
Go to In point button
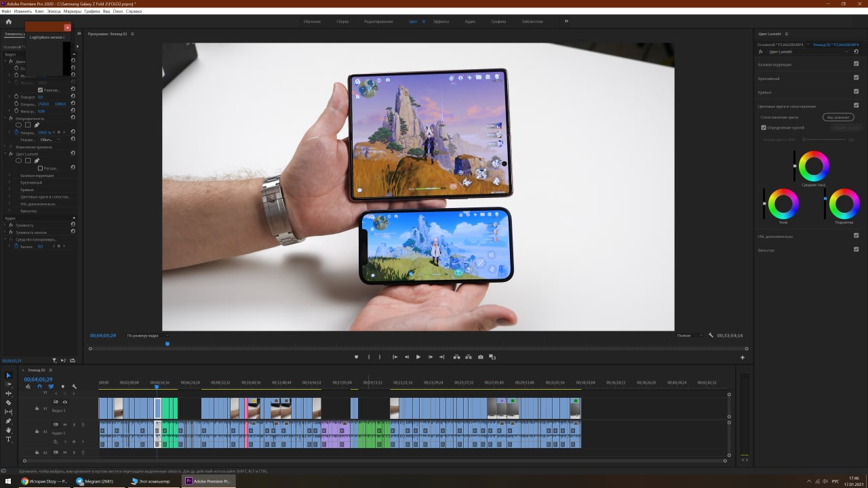[x=395, y=357]
